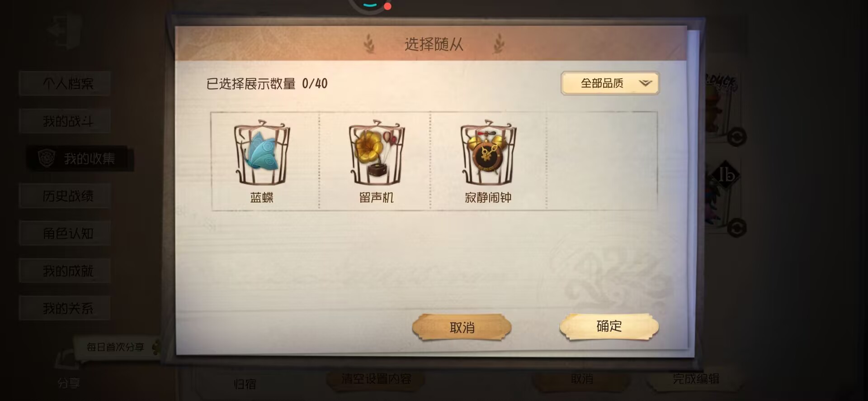Select the 寂静闹钟 alarm clock pet icon

[488, 153]
